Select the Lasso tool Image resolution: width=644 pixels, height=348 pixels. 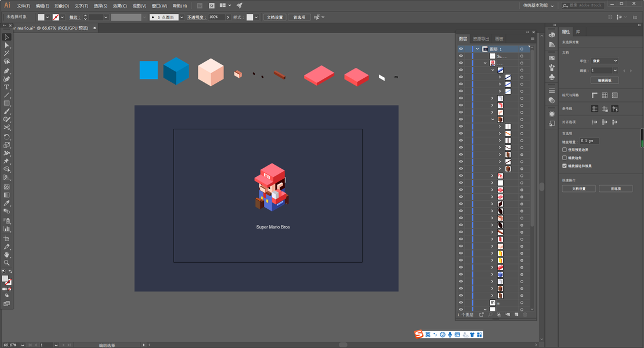(6, 61)
